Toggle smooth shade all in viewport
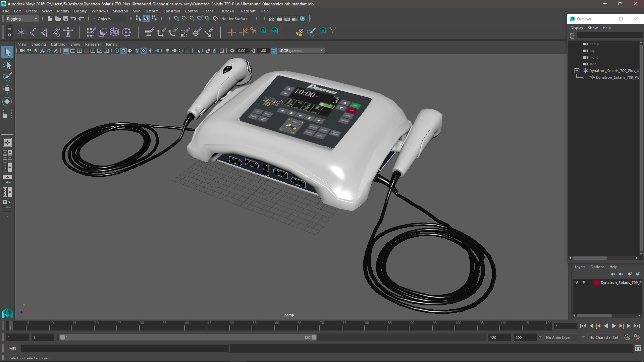644x362 pixels. pyautogui.click(x=123, y=51)
